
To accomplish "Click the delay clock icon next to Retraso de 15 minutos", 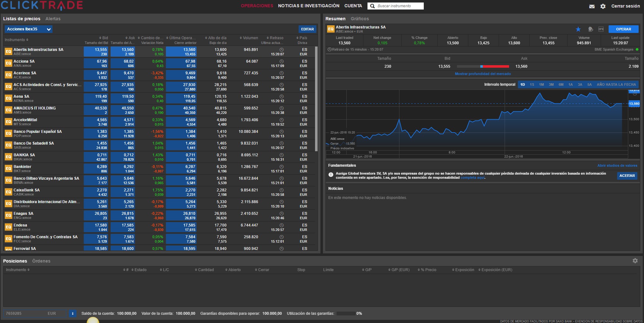I will [x=330, y=49].
